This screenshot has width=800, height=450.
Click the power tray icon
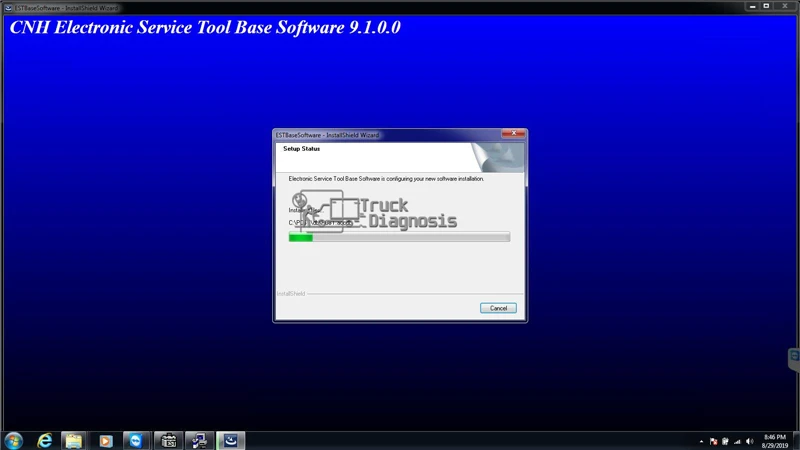[x=725, y=442]
